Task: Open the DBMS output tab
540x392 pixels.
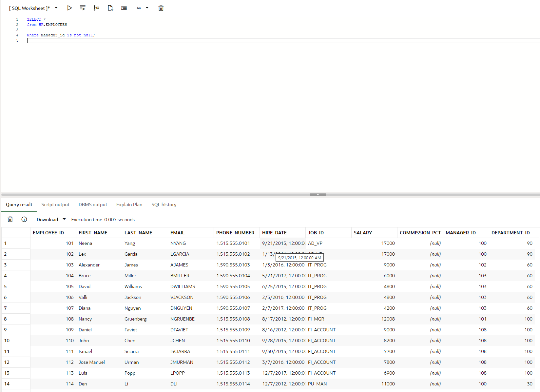Action: (93, 205)
